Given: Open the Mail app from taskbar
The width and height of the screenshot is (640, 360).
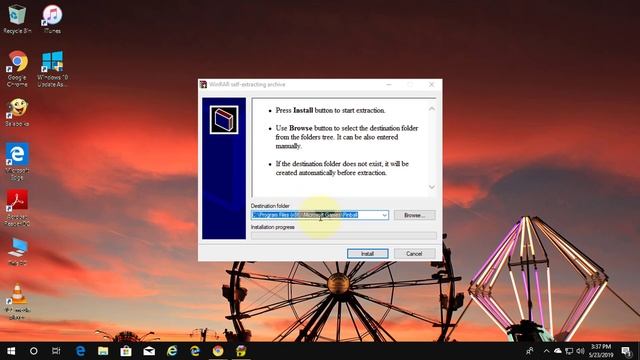Looking at the screenshot, I should (149, 351).
